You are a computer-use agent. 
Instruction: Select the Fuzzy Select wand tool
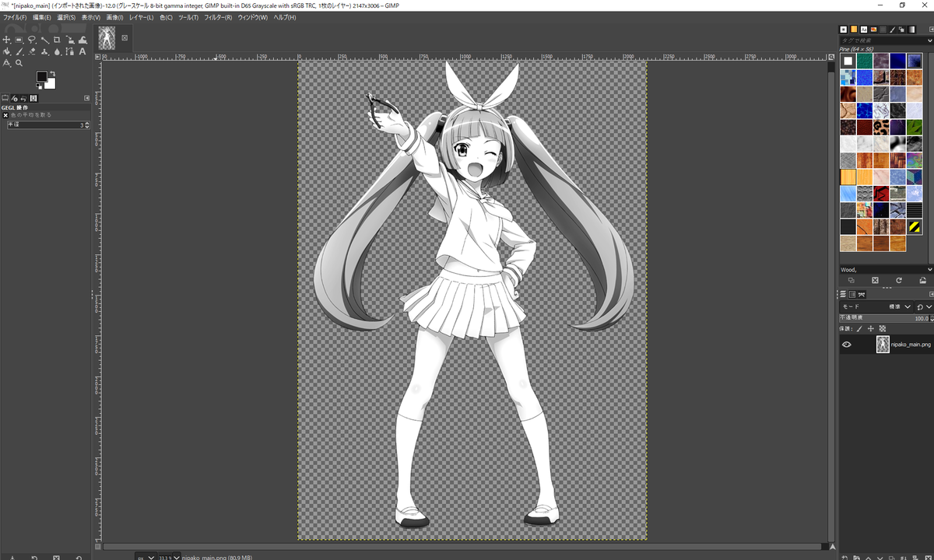(44, 40)
